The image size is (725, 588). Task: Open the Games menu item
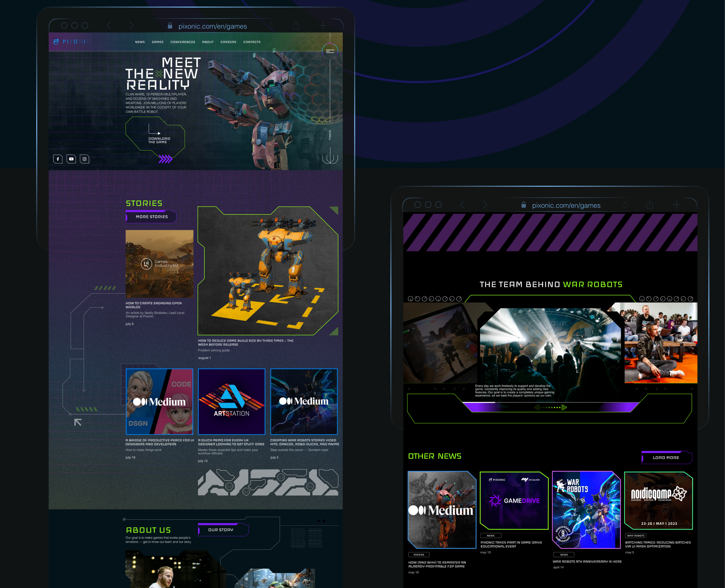157,42
